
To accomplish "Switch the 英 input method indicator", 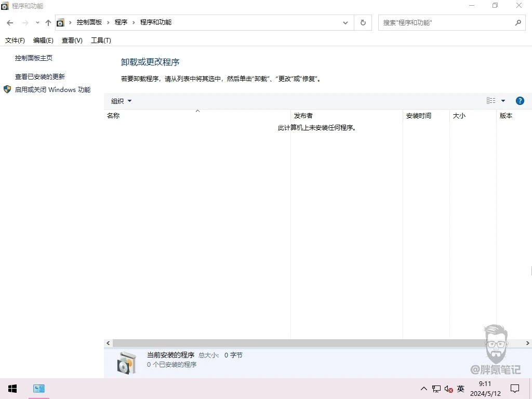I will 460,389.
